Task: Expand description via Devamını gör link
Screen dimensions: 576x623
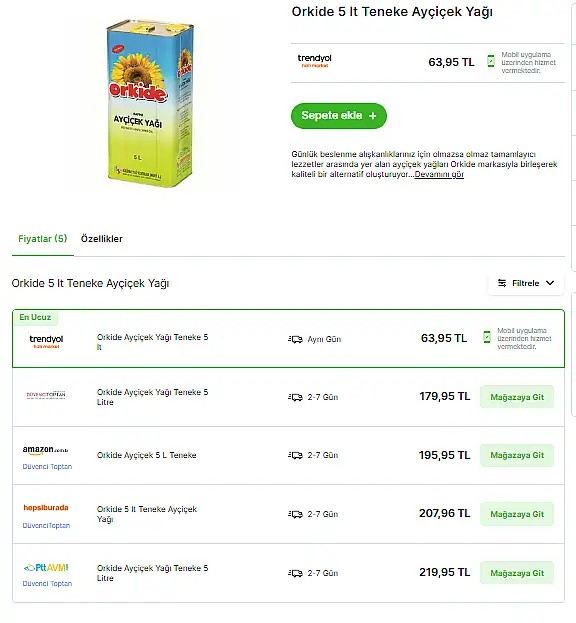Action: click(x=439, y=174)
